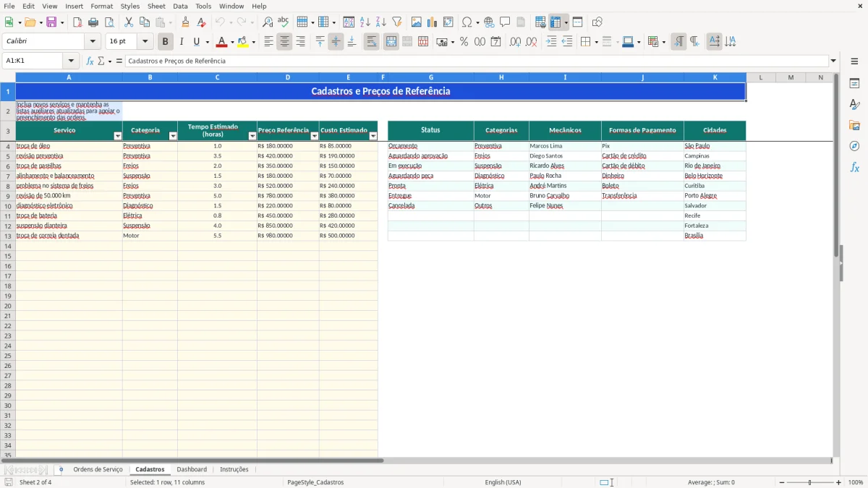Toggle Wrap Text button

pos(372,42)
